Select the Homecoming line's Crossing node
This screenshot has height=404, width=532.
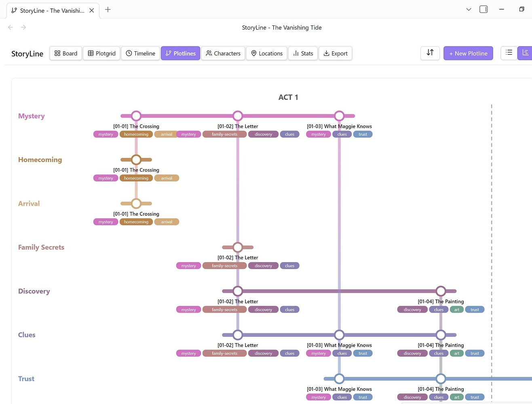tap(136, 160)
